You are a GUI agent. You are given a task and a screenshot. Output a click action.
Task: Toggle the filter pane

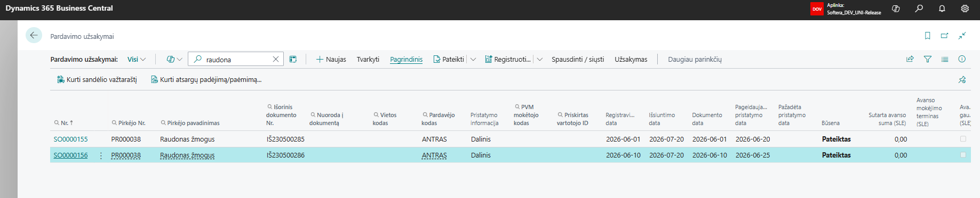pos(927,59)
